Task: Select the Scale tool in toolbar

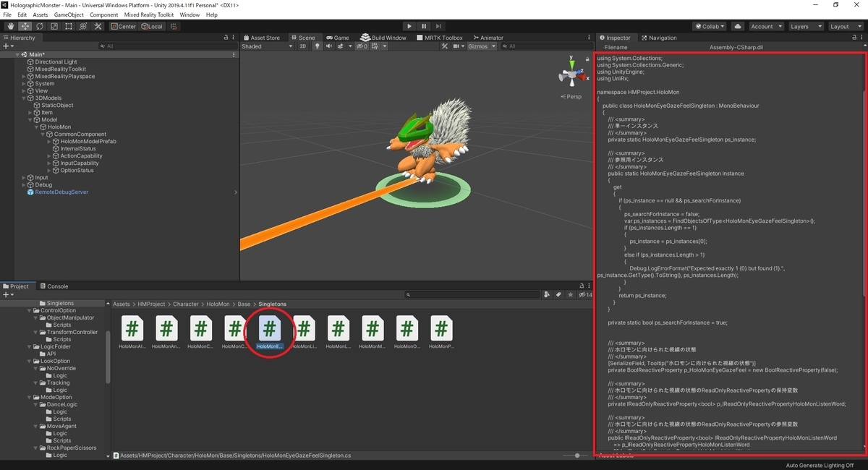Action: [54, 26]
